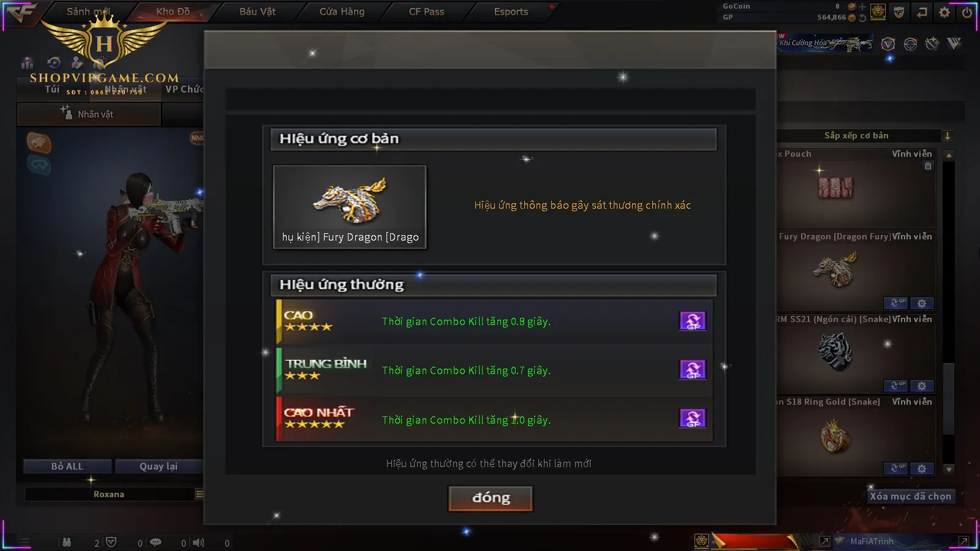The width and height of the screenshot is (980, 551).
Task: Open the Sắp xếp cơ bản sort dropdown
Action: coord(947,136)
